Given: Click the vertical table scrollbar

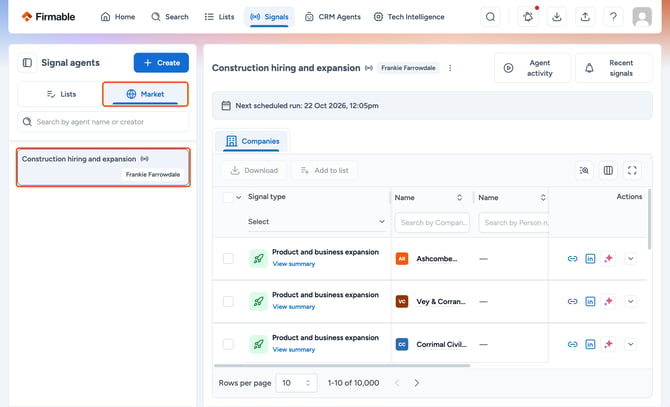Looking at the screenshot, I should (649, 219).
